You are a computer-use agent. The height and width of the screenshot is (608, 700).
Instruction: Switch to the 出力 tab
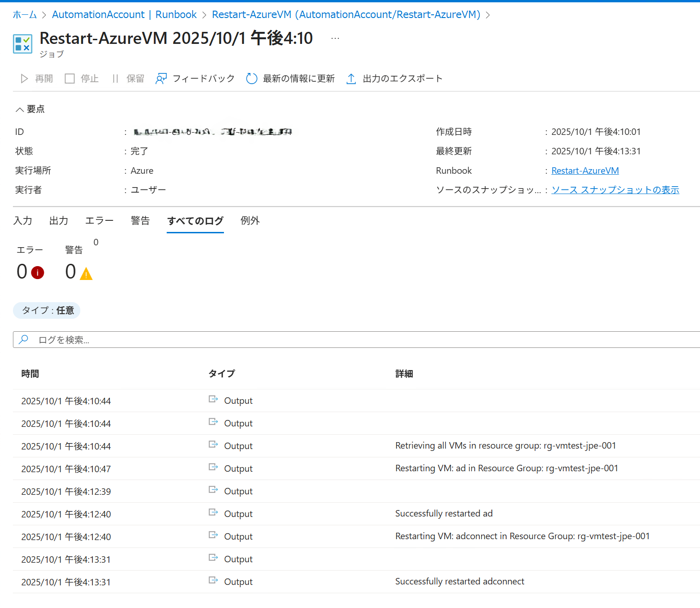(59, 221)
